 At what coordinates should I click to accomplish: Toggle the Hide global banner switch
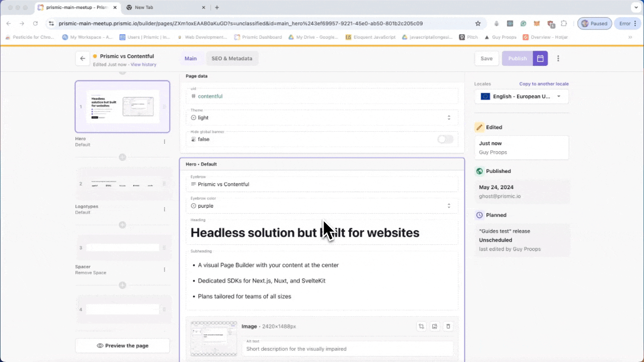tap(445, 139)
